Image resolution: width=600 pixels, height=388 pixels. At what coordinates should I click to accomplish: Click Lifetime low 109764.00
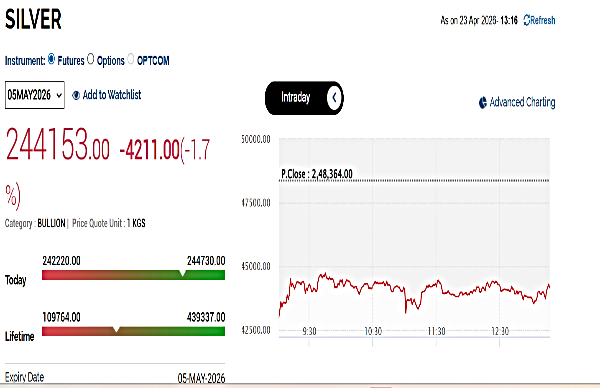[x=61, y=317]
